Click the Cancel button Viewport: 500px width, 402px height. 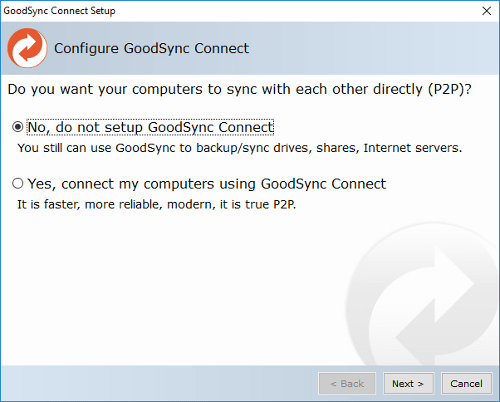[467, 384]
